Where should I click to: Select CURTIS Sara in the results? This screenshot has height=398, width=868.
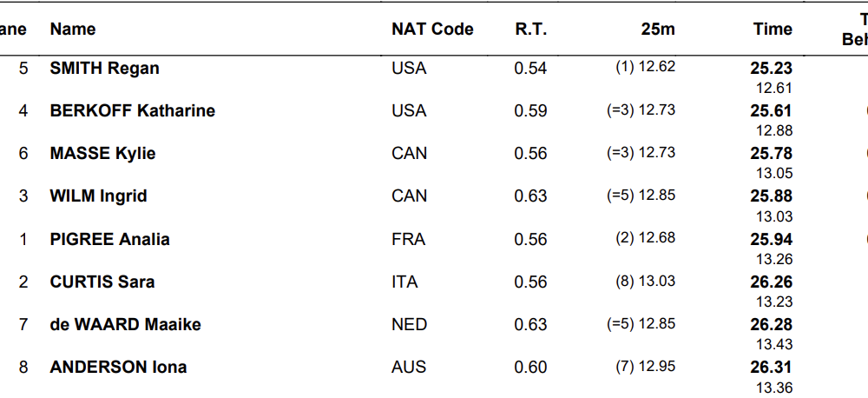point(102,282)
